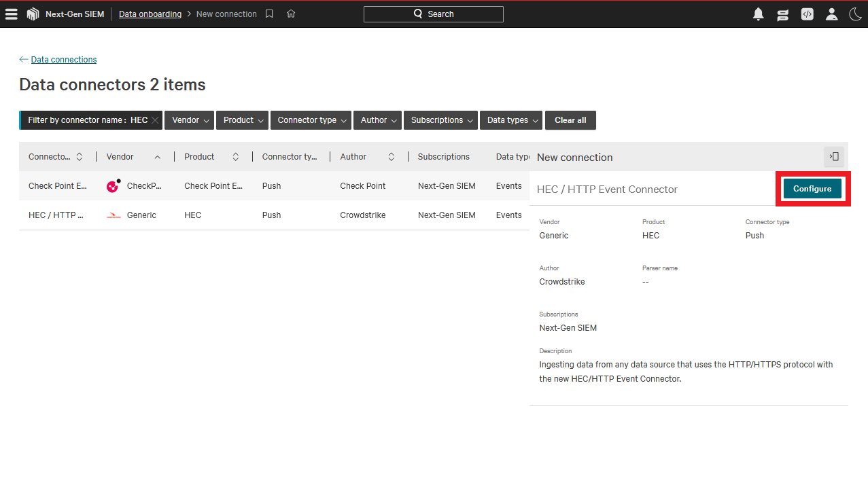Click the Crowdstrike author cell in table
The image size is (868, 489).
pyautogui.click(x=363, y=215)
